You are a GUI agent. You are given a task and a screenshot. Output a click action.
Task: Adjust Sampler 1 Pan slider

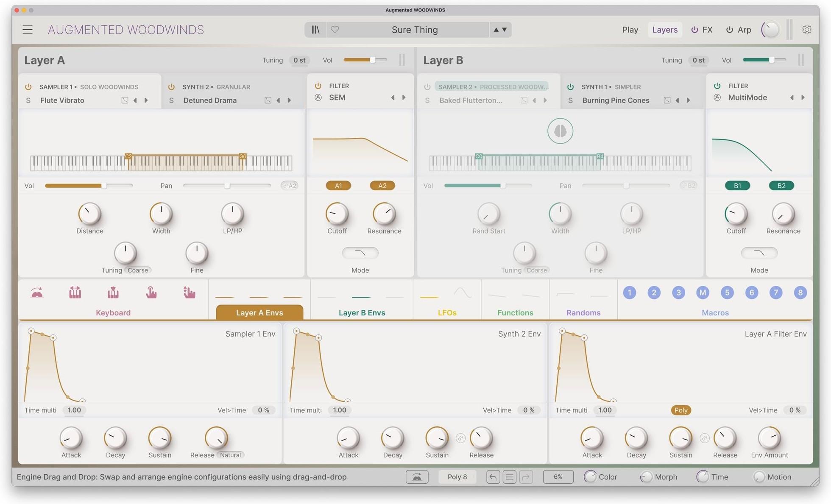227,186
